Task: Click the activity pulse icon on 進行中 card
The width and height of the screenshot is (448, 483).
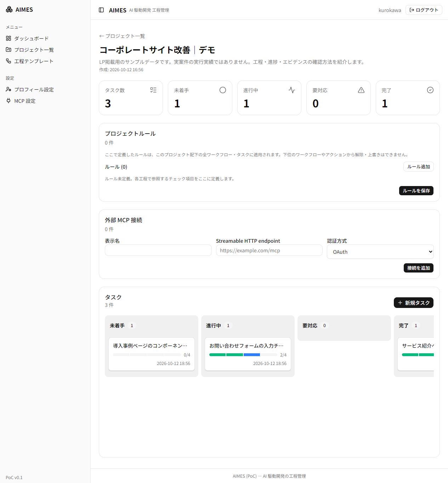Action: (x=292, y=90)
